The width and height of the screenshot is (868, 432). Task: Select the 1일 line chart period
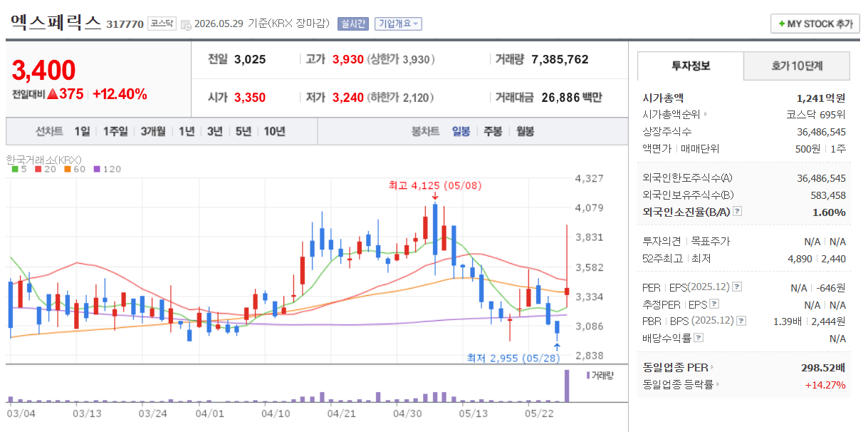tap(82, 131)
